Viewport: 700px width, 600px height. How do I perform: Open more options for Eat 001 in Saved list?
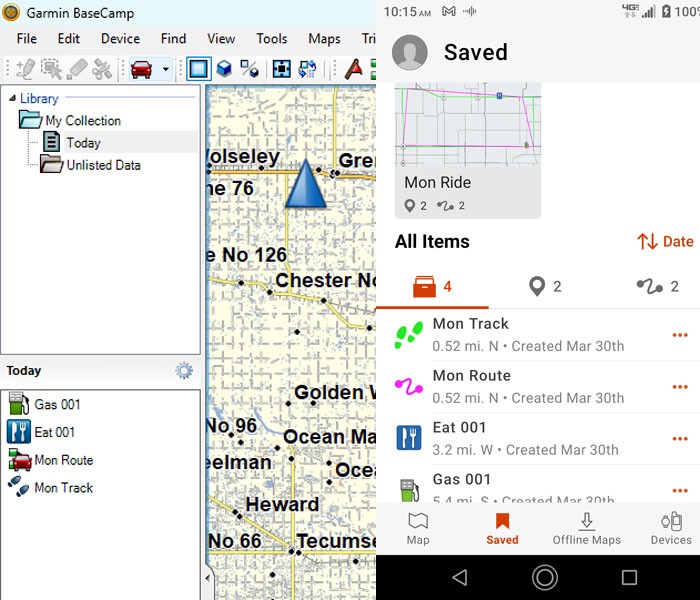point(680,438)
